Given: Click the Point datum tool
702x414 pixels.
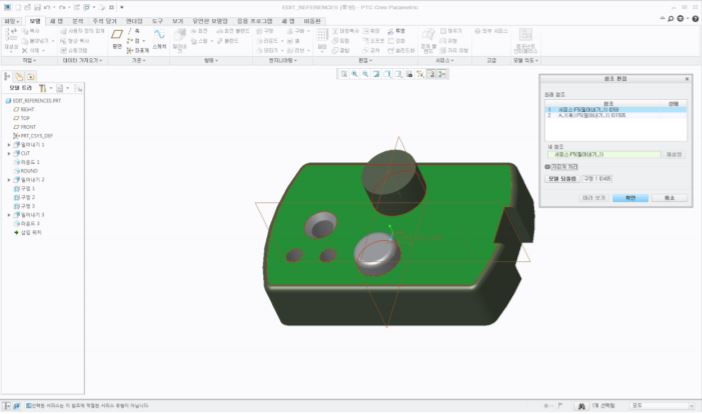Looking at the screenshot, I should pos(133,41).
